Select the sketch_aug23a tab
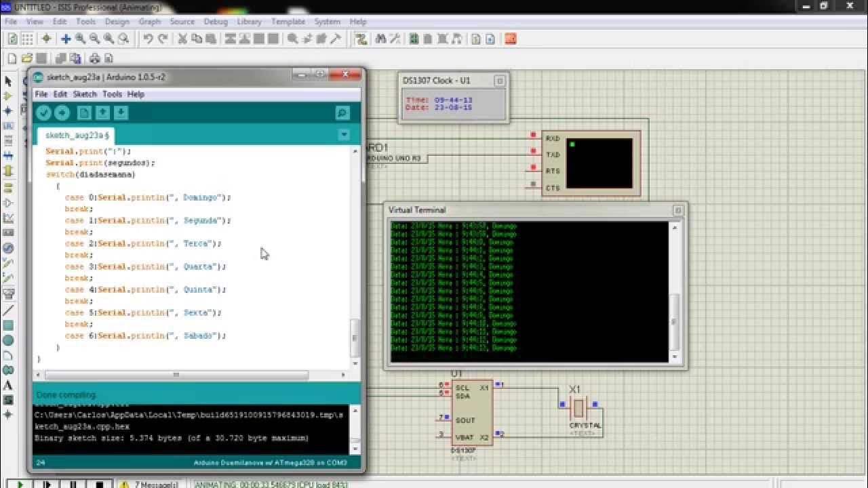The height and width of the screenshot is (488, 868). point(76,136)
